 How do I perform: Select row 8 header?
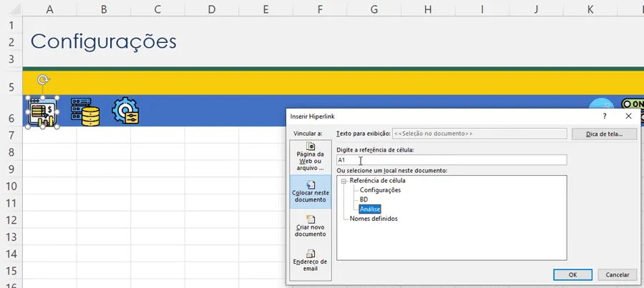point(11,152)
